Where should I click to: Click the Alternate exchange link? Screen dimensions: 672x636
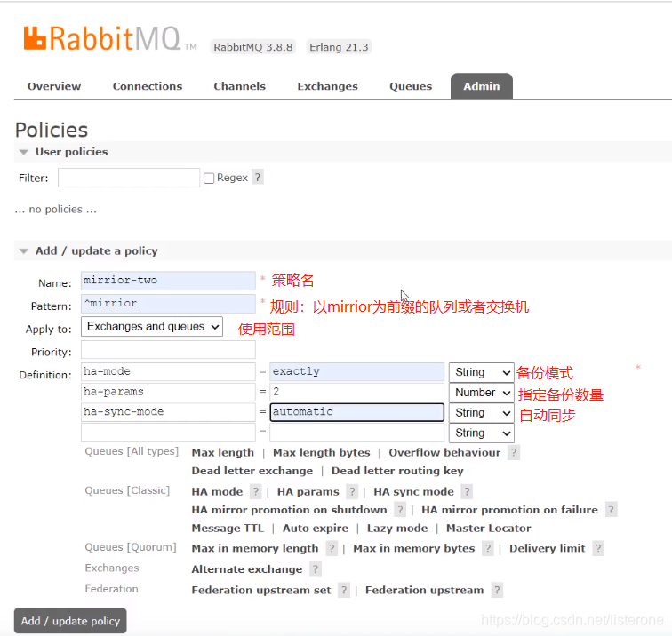[247, 569]
